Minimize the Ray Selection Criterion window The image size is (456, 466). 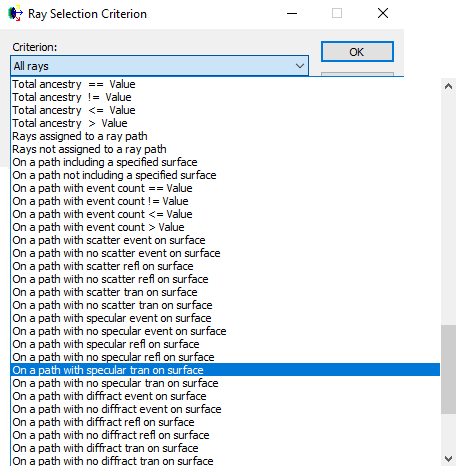coord(292,14)
